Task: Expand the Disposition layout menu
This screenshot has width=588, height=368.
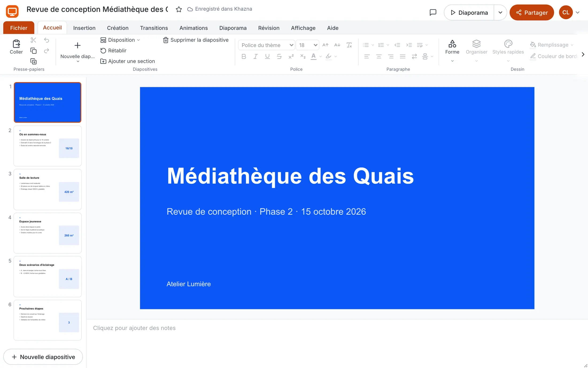Action: pyautogui.click(x=120, y=40)
